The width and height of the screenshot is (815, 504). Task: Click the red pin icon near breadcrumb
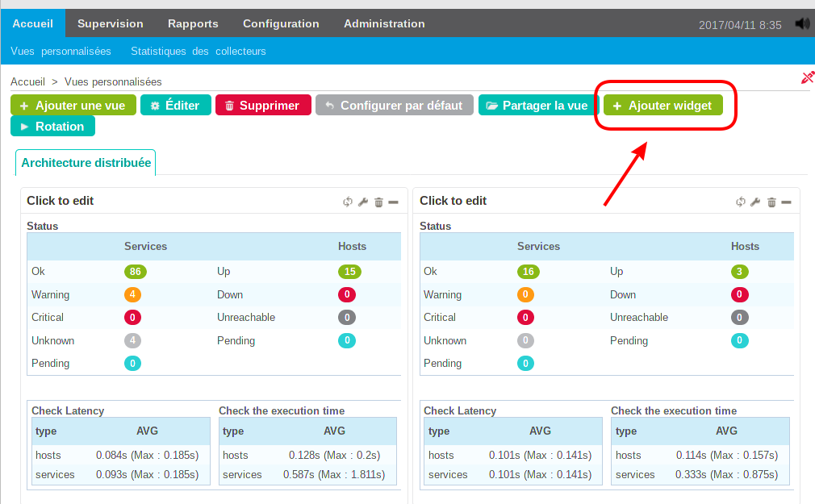pos(807,77)
